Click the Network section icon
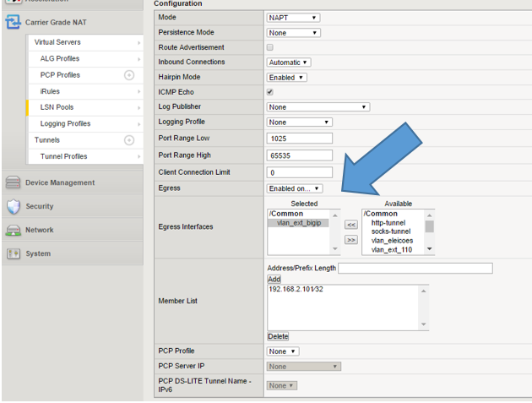 coord(13,230)
